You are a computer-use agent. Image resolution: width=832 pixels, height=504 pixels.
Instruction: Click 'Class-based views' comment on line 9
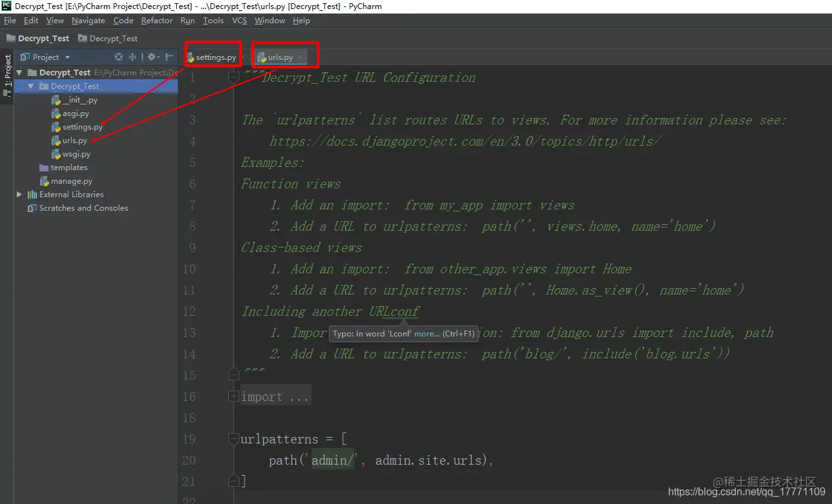pos(302,247)
